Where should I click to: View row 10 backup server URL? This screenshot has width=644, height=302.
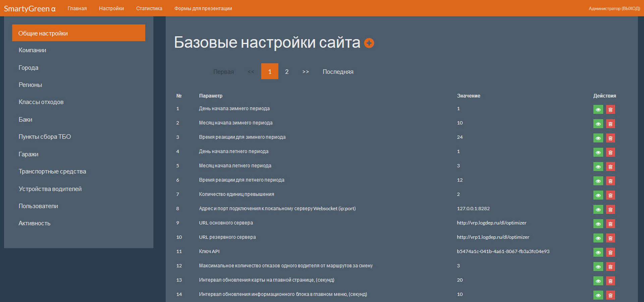click(598, 238)
